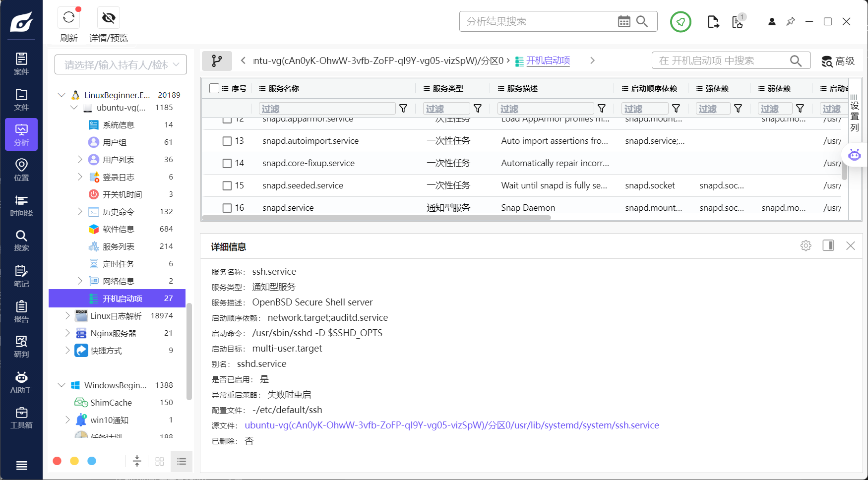Open the Set Columns (设置列) side tab
This screenshot has width=868, height=480.
tap(854, 114)
